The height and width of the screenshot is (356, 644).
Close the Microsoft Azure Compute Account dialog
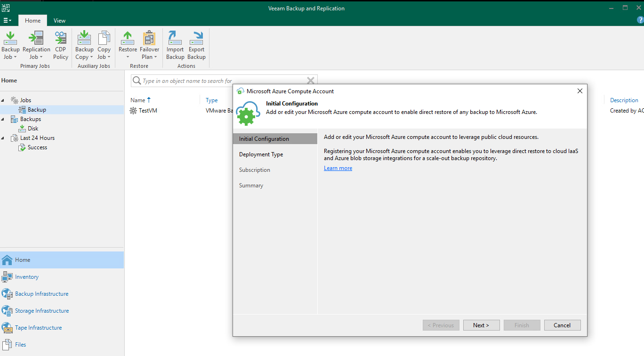click(580, 91)
